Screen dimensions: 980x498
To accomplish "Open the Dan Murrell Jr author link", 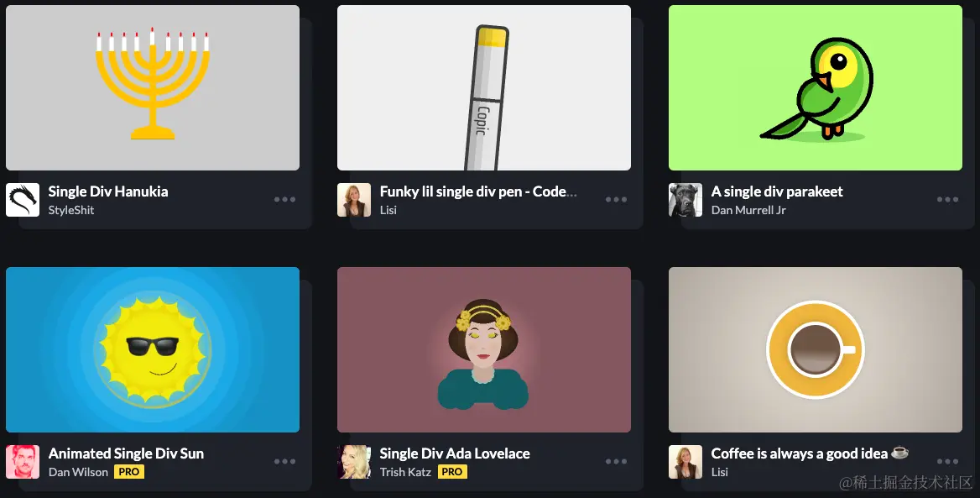I will pyautogui.click(x=748, y=210).
